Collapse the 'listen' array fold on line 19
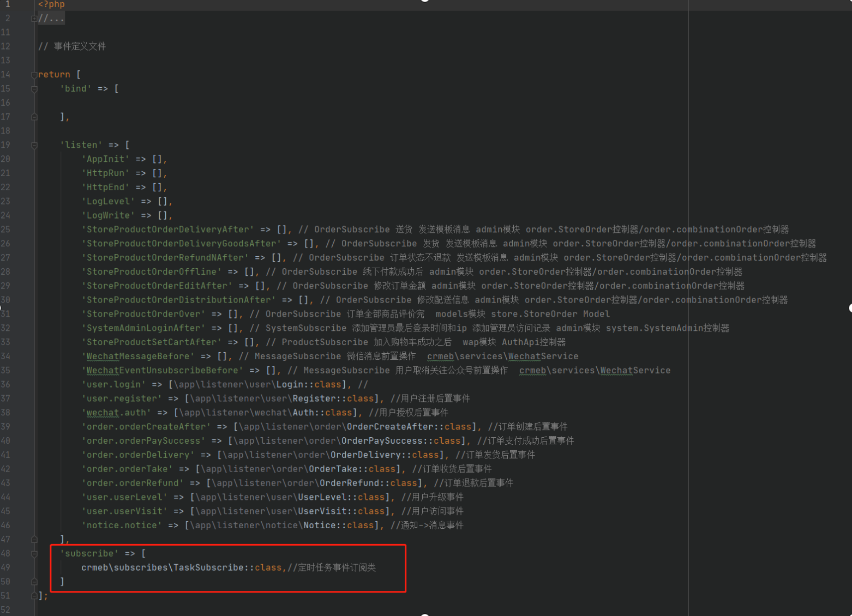The width and height of the screenshot is (852, 616). 34,144
